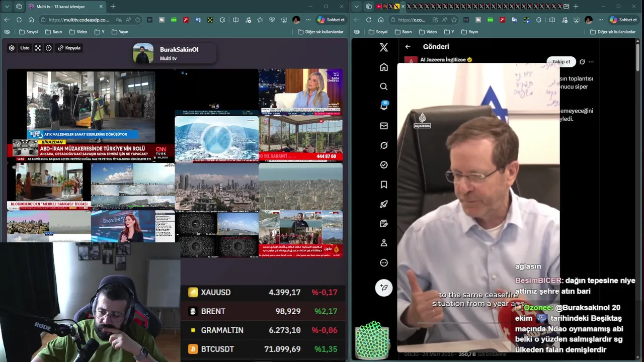Open profile person icon in X sidebar
Viewport: 644px width, 362px height.
(x=384, y=243)
